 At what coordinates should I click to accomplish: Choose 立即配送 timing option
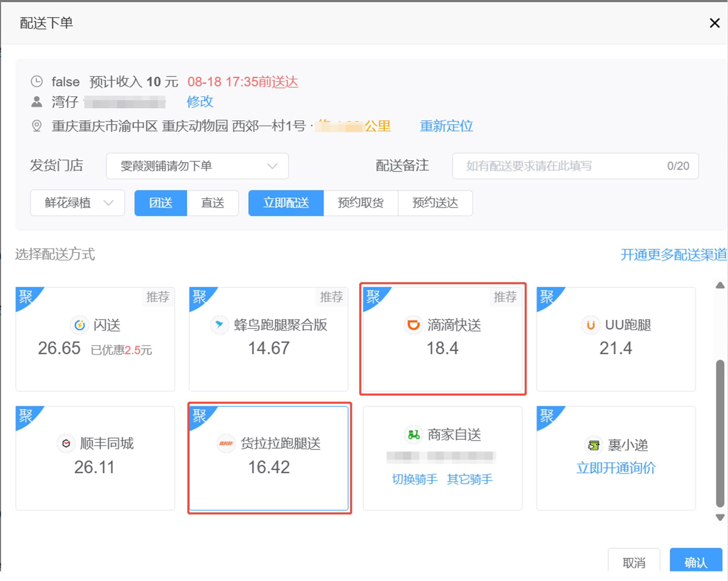tap(286, 203)
